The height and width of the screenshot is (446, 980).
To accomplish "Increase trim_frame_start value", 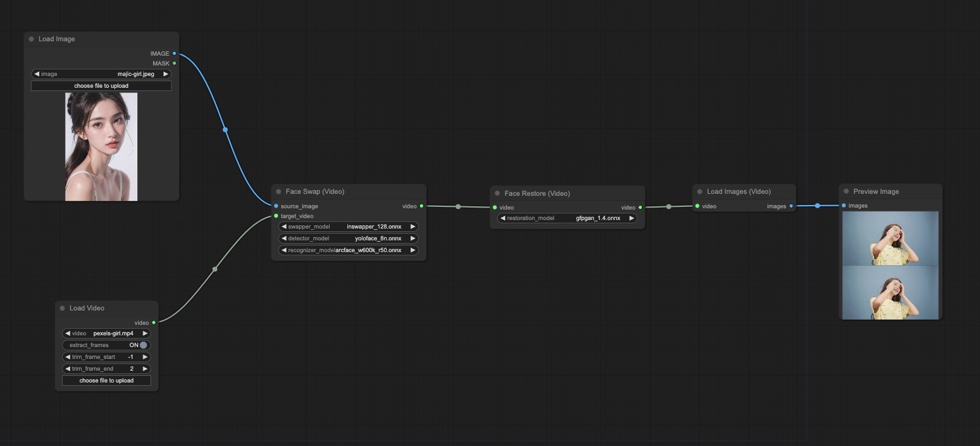I will [x=145, y=357].
